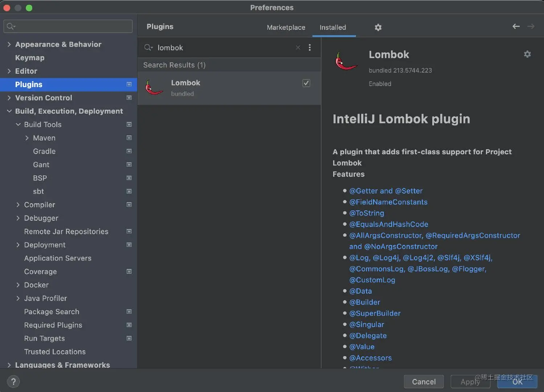Click project-level icon beside Compiler
544x392 pixels.
[x=129, y=205]
